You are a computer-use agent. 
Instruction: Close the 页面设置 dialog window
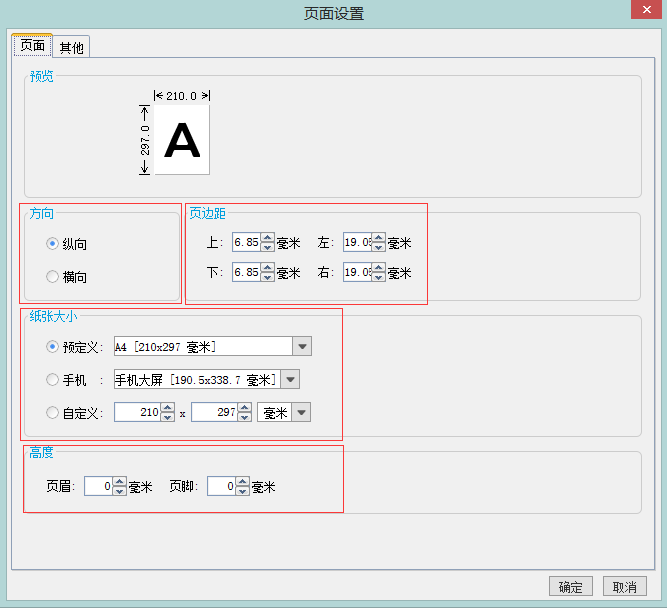tap(646, 9)
